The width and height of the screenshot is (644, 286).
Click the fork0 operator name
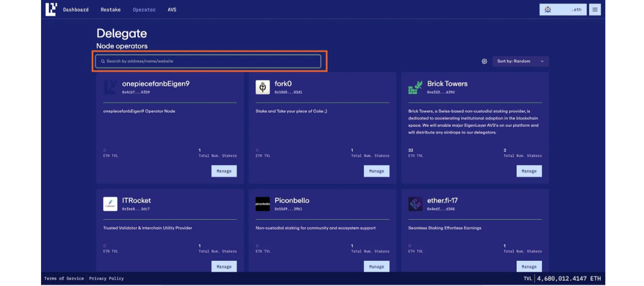tap(283, 83)
